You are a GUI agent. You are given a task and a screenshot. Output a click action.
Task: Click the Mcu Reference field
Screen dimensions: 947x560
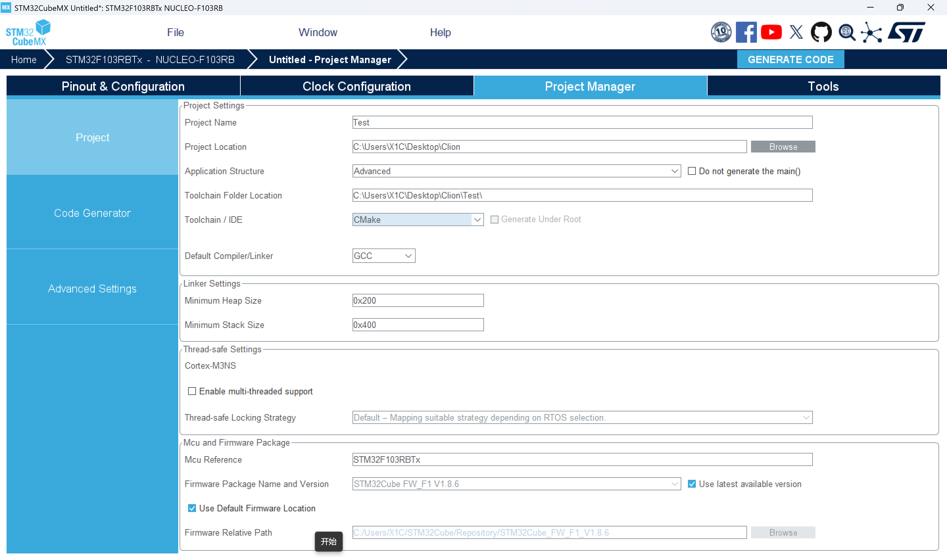pos(582,460)
